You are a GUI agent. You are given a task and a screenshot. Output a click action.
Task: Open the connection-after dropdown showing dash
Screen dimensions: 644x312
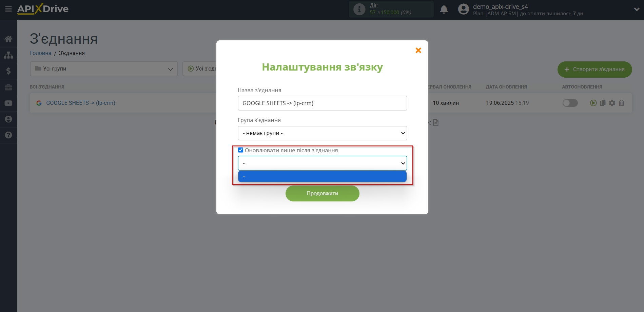click(x=322, y=163)
